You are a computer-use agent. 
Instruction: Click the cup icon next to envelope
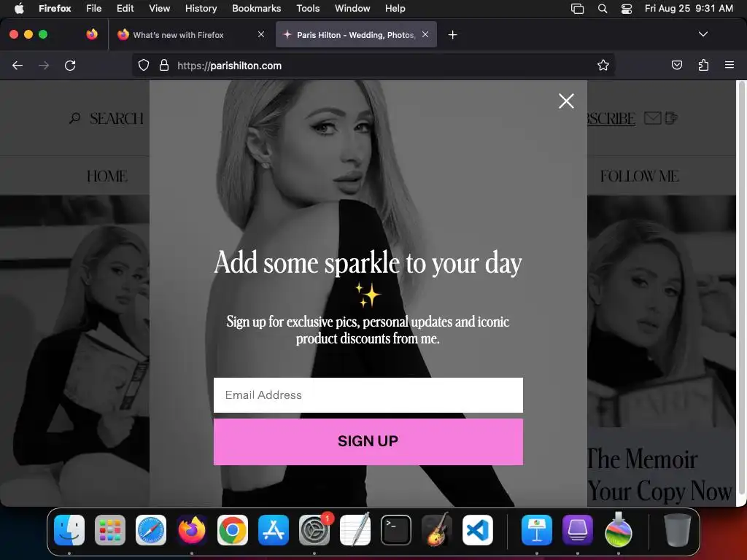pyautogui.click(x=671, y=117)
